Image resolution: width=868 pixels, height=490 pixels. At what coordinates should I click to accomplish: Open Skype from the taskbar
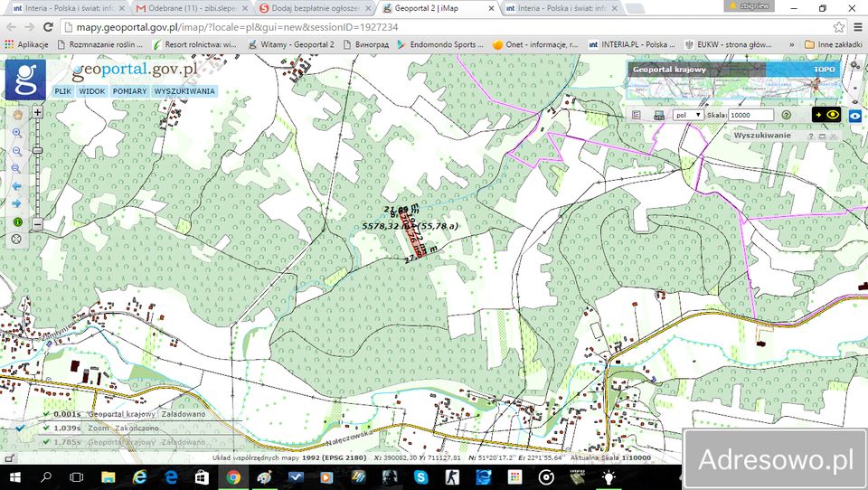tap(421, 477)
